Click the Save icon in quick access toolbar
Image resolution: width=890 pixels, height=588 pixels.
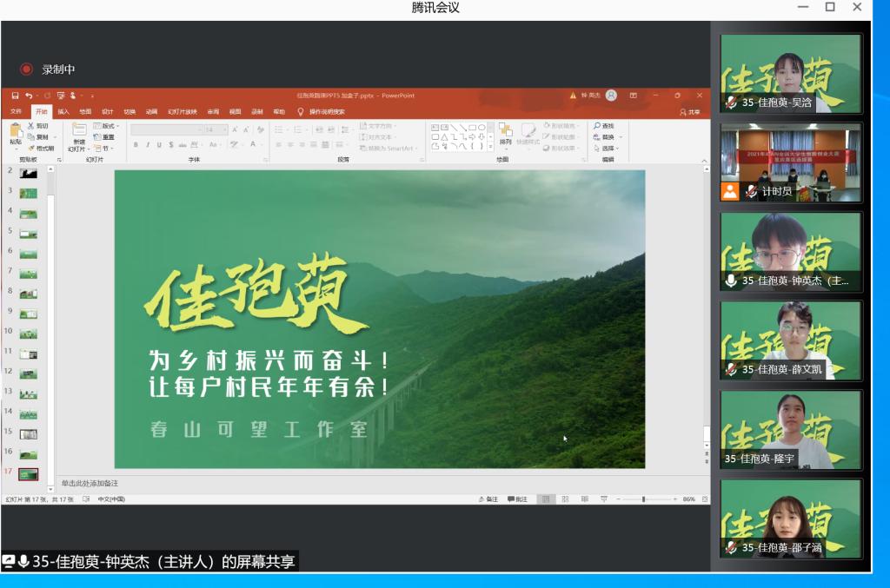point(16,96)
